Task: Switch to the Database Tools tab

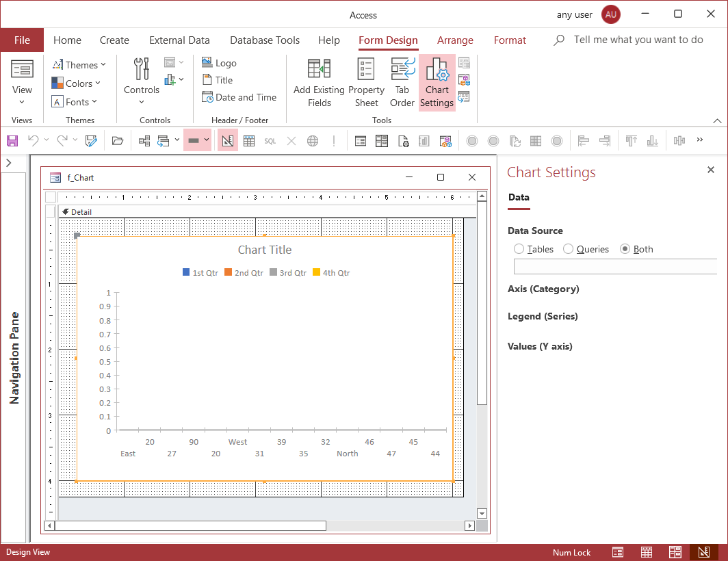Action: pyautogui.click(x=264, y=40)
